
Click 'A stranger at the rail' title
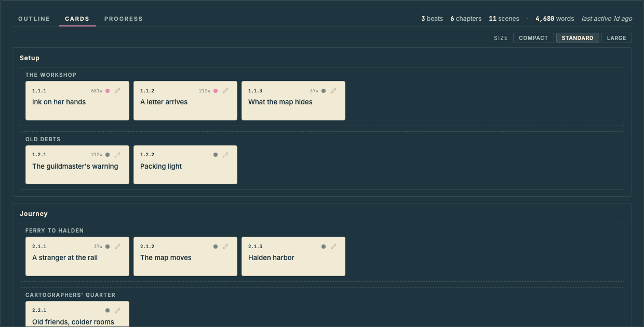tap(65, 258)
